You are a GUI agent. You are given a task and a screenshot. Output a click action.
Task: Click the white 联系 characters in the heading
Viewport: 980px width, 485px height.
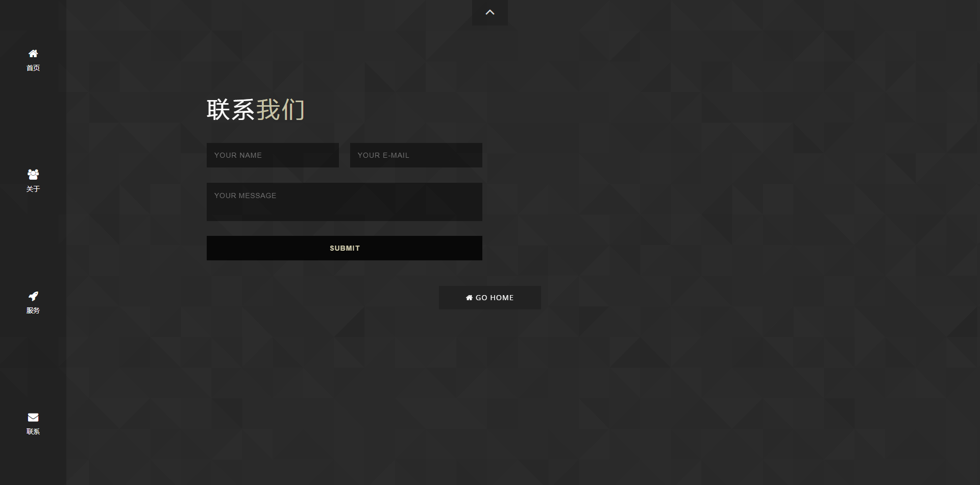point(230,110)
